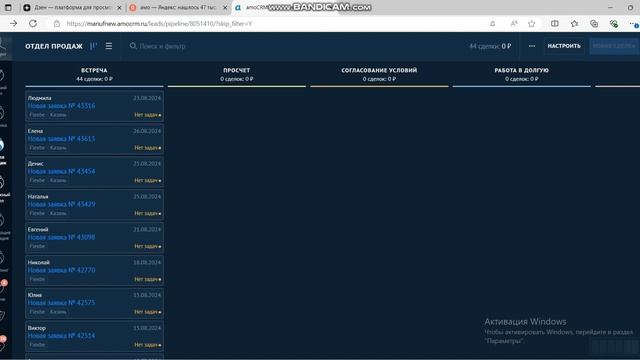Click Нет задач on Евгений's card
This screenshot has height=360, width=640.
pos(147,247)
